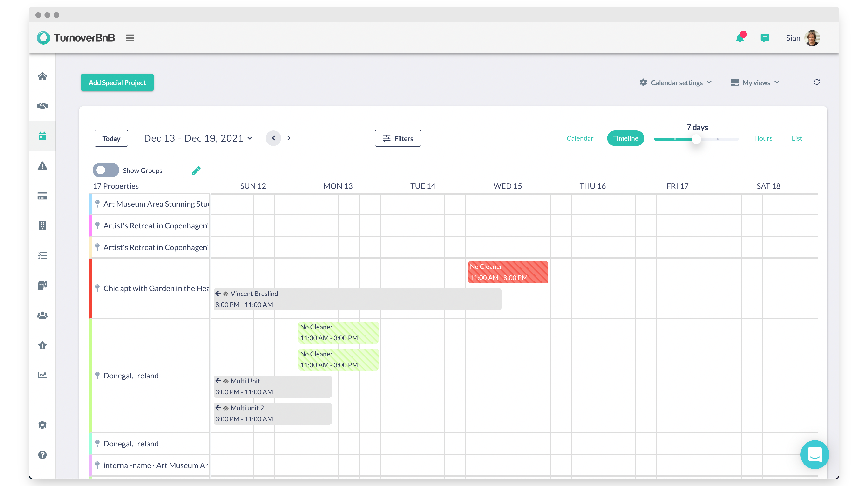Image resolution: width=868 pixels, height=486 pixels.
Task: Click the 7 days range slider handle
Action: tap(696, 139)
